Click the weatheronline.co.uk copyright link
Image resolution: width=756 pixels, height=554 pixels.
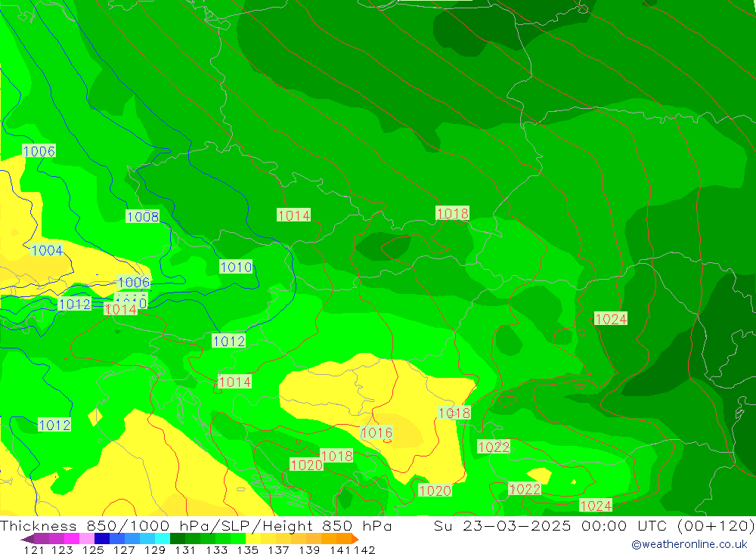tap(689, 544)
